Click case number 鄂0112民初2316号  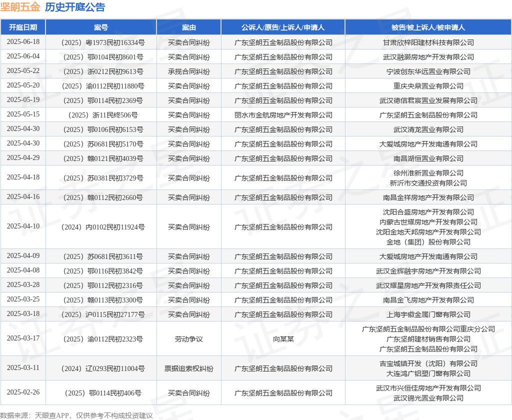coord(103,286)
